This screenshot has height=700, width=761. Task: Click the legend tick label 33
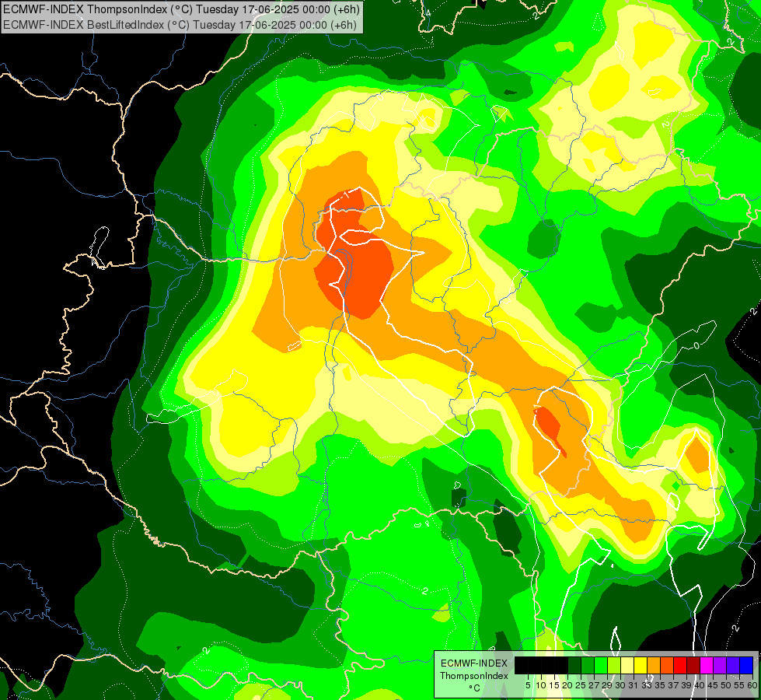647,685
